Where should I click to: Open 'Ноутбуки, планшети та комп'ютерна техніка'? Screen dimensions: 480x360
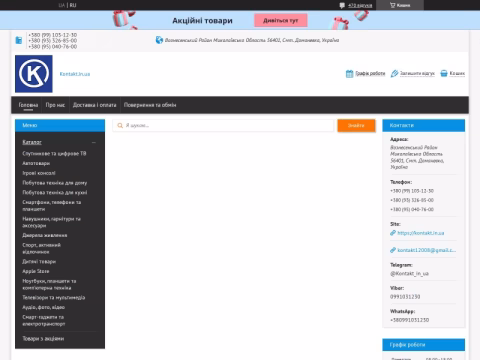49,284
